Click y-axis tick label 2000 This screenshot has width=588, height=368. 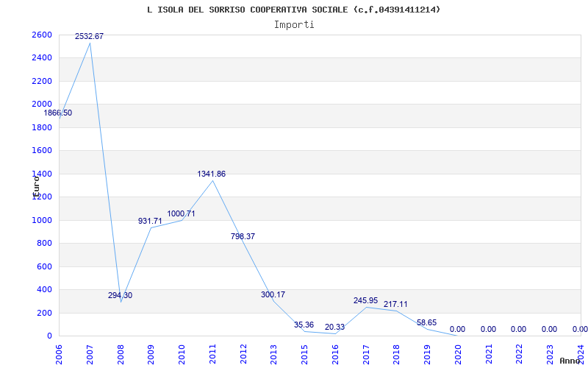coord(42,105)
